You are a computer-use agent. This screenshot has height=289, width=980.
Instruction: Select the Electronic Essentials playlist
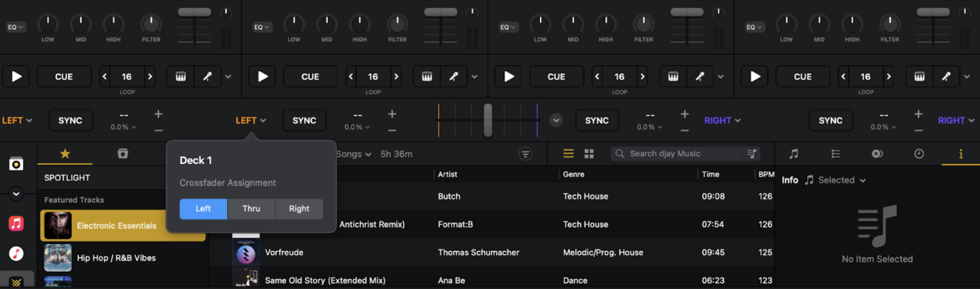click(x=123, y=225)
